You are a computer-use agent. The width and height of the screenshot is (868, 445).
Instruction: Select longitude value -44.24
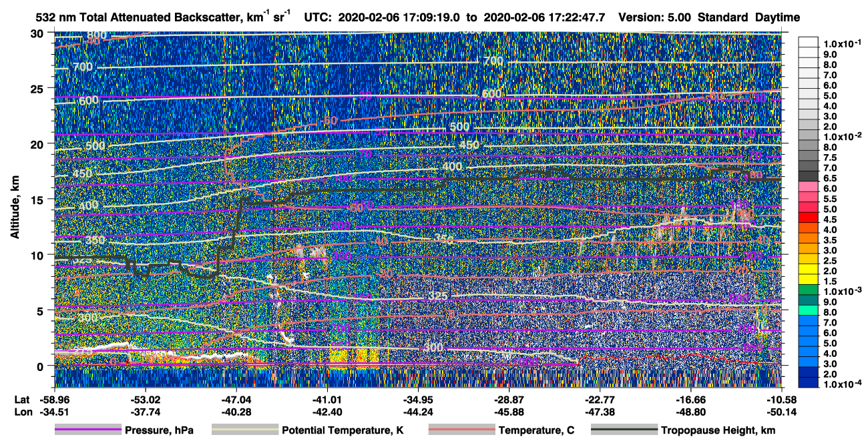coord(418,412)
